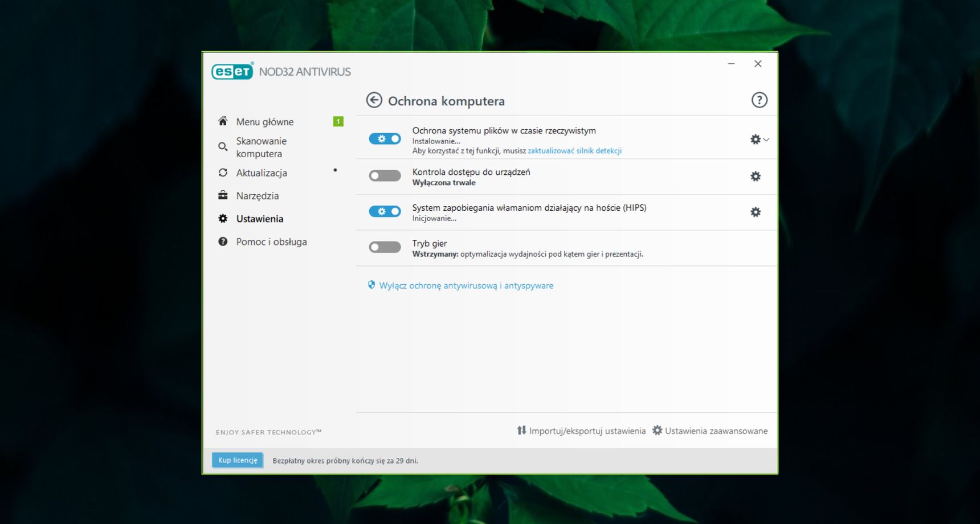980x524 pixels.
Task: Open gear settings for real-time file system protection
Action: (756, 140)
